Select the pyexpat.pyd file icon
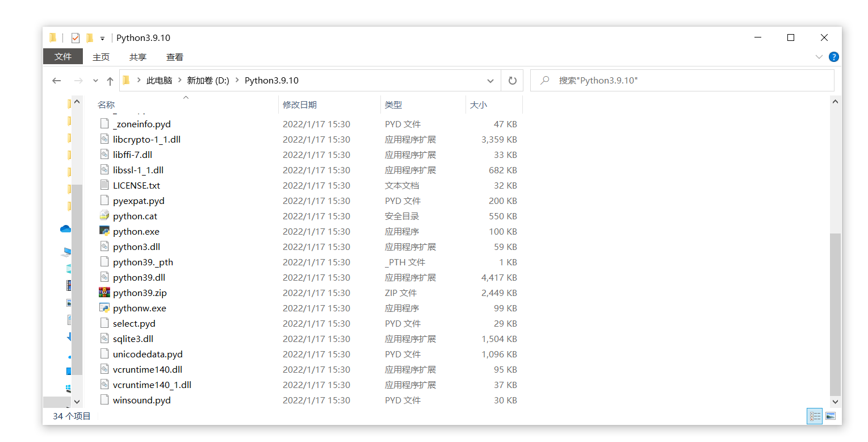This screenshot has height=442, width=868. 104,201
